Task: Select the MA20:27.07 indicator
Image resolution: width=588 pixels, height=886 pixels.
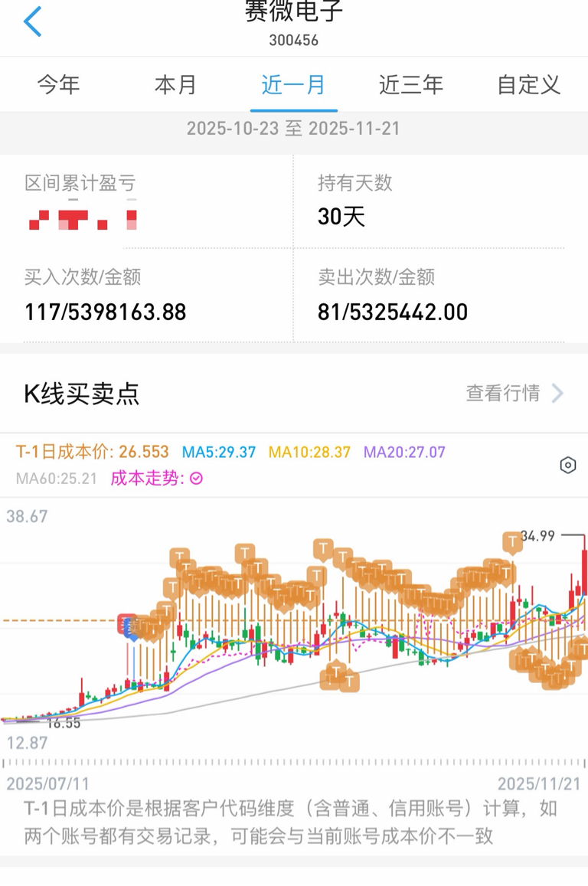Action: (x=404, y=452)
